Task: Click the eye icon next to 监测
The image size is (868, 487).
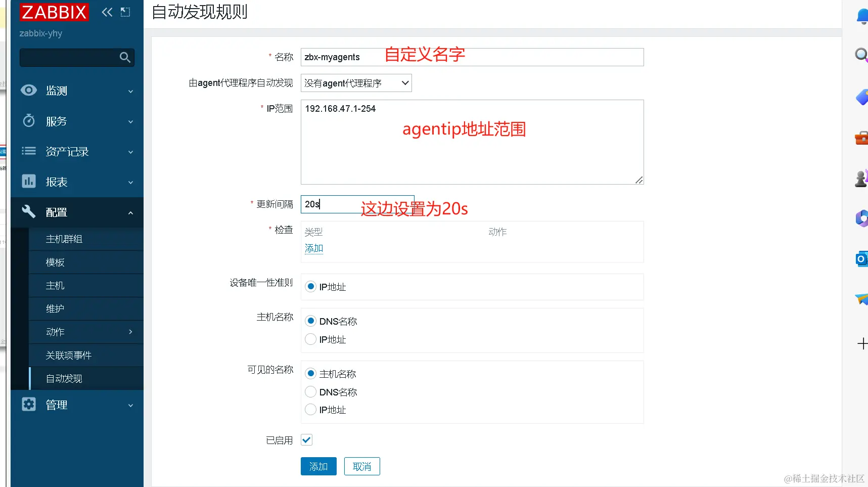Action: (29, 91)
